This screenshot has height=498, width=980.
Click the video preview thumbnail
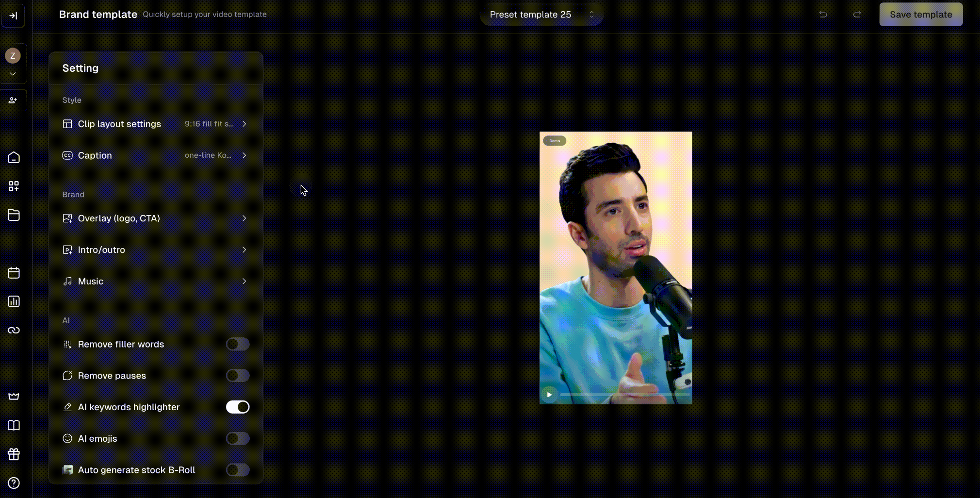[616, 267]
